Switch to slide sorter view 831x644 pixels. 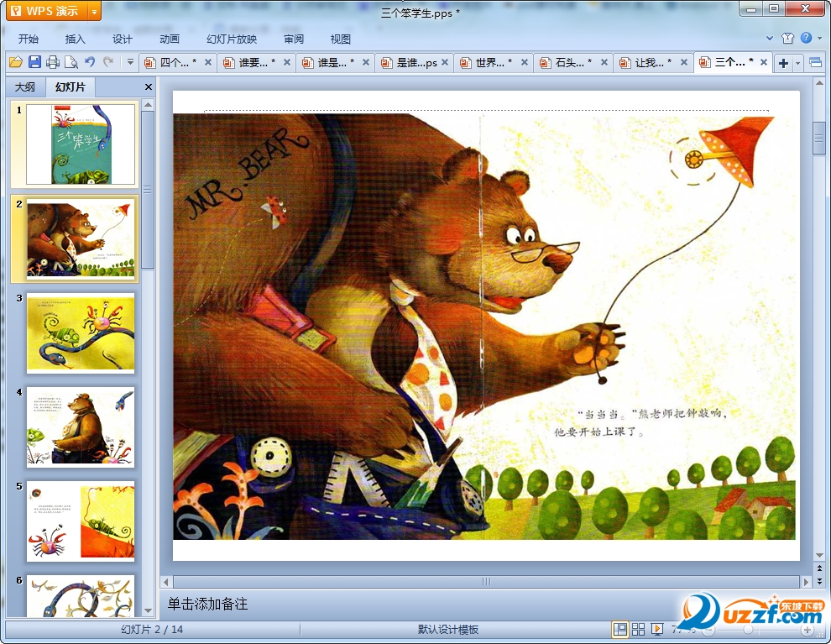click(x=639, y=629)
